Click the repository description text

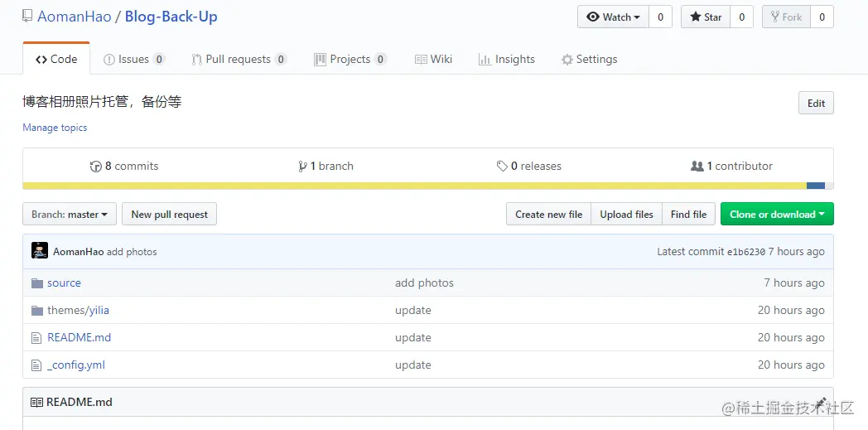[x=102, y=102]
